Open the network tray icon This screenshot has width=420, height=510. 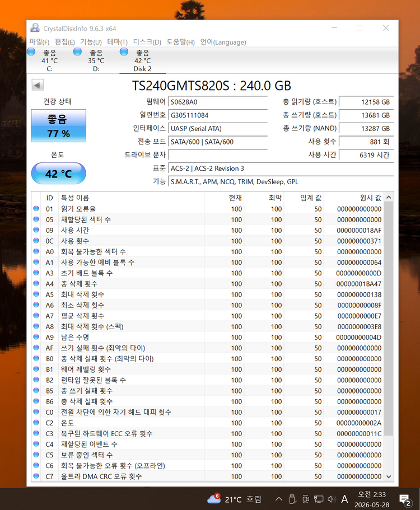tap(319, 499)
